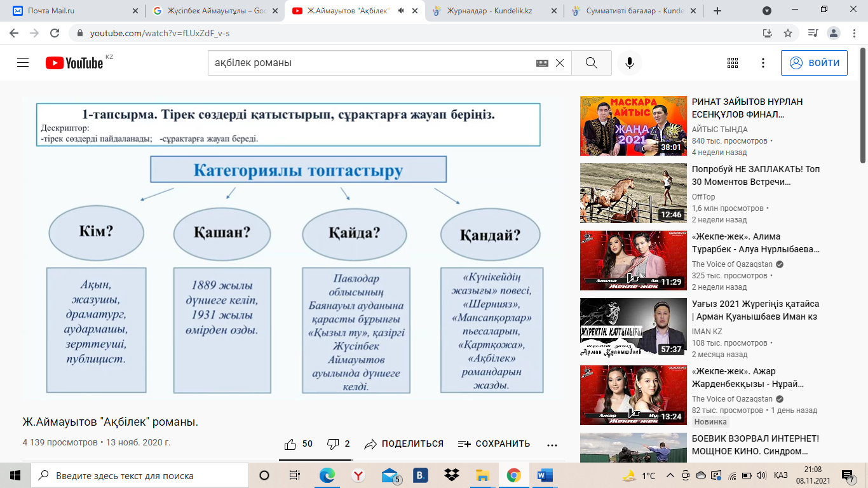Open the Ринат Зайытов айтыс video thumbnail
Image resolution: width=868 pixels, height=488 pixels.
634,126
